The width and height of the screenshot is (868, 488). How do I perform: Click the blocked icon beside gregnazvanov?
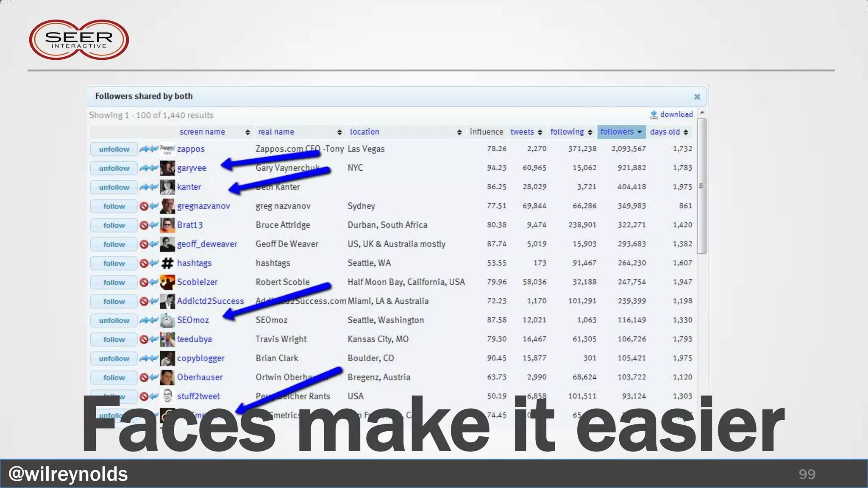144,206
